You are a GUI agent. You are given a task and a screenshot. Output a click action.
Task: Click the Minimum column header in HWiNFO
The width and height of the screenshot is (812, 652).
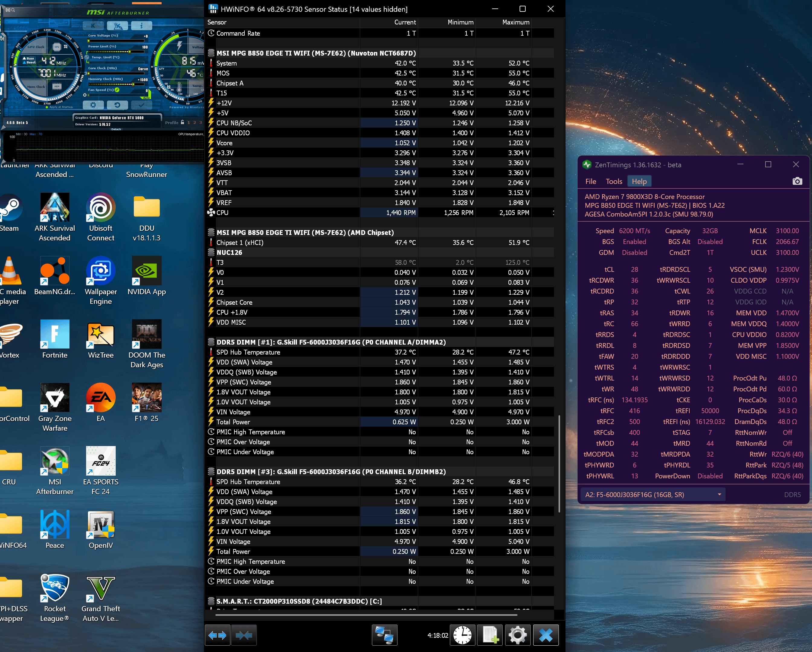(447, 22)
